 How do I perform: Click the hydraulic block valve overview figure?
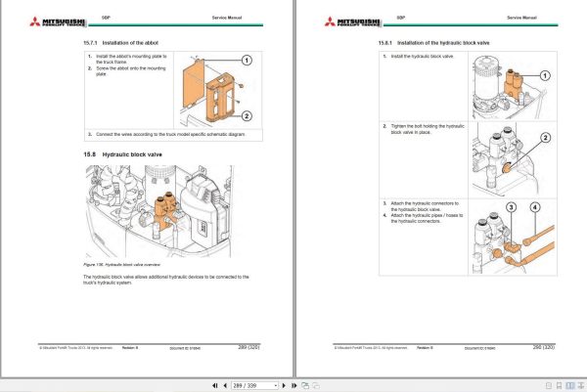click(159, 211)
